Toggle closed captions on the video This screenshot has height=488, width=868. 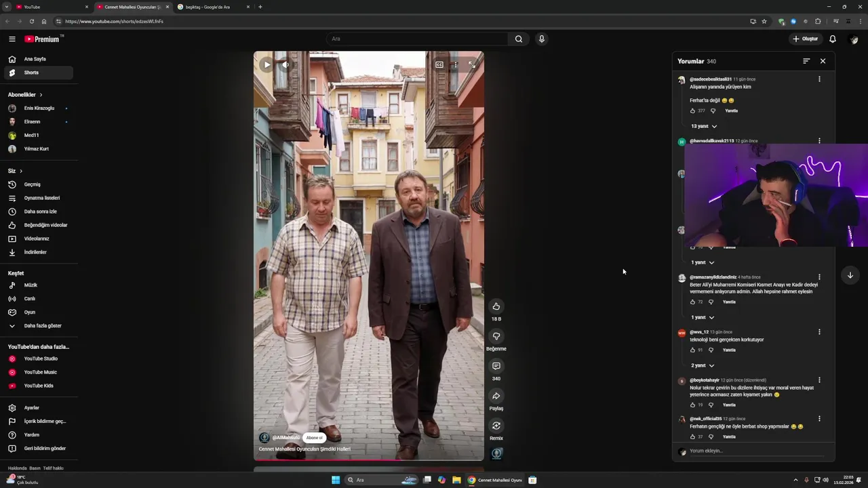point(439,65)
